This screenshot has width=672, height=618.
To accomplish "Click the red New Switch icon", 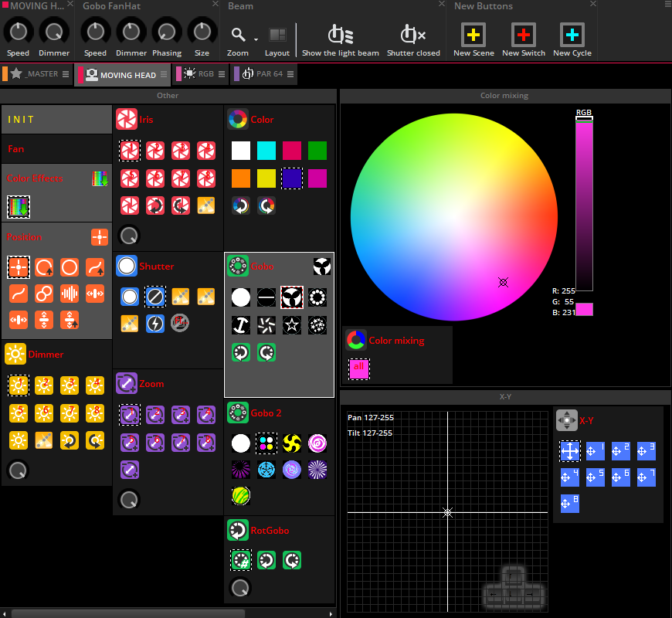I will pyautogui.click(x=523, y=35).
